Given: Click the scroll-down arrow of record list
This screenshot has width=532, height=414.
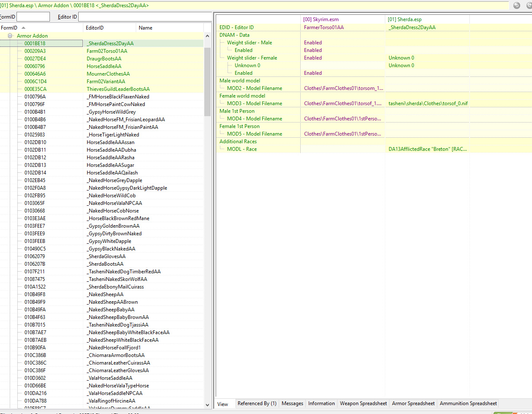Looking at the screenshot, I should pos(207,405).
